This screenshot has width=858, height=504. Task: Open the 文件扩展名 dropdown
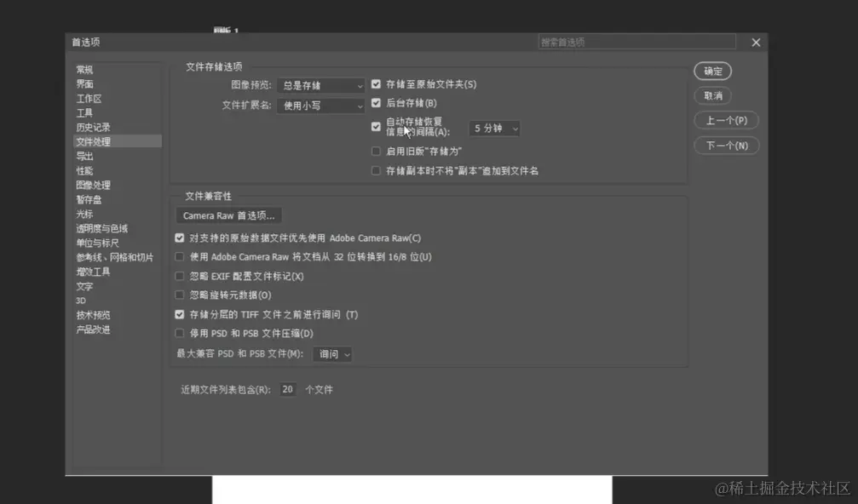[x=320, y=104]
